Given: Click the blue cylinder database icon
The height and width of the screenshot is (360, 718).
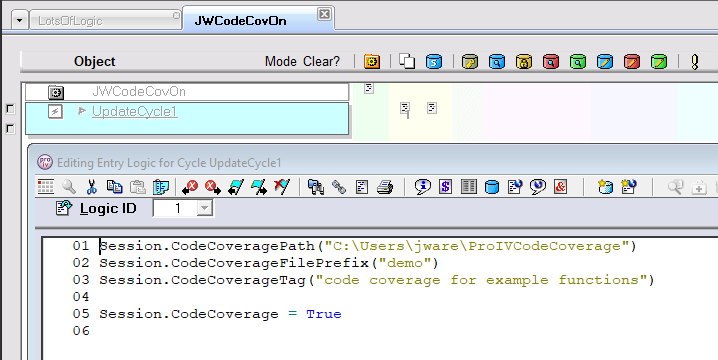Looking at the screenshot, I should (x=492, y=187).
